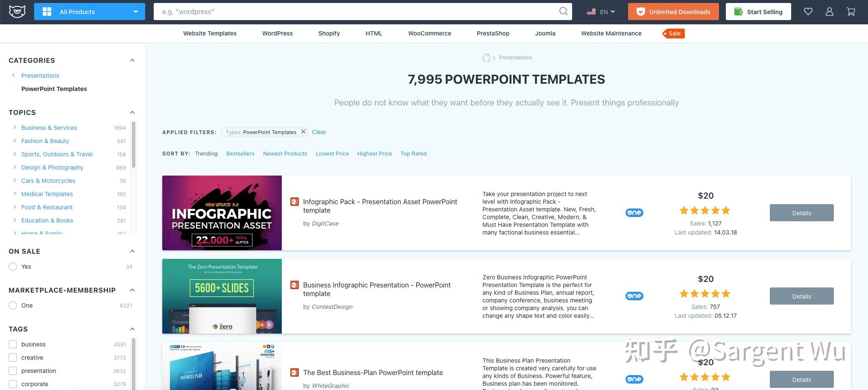Open the Joomla menu
The image size is (868, 390).
545,33
